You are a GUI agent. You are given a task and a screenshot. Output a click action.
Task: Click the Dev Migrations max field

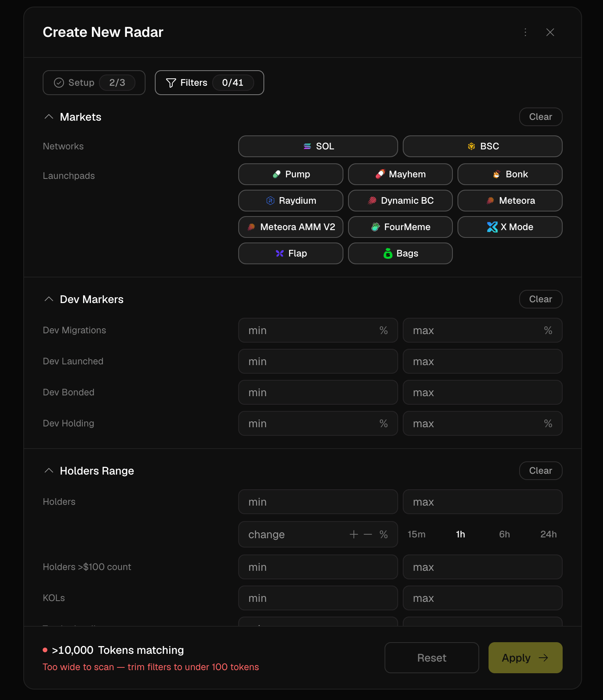pos(483,330)
